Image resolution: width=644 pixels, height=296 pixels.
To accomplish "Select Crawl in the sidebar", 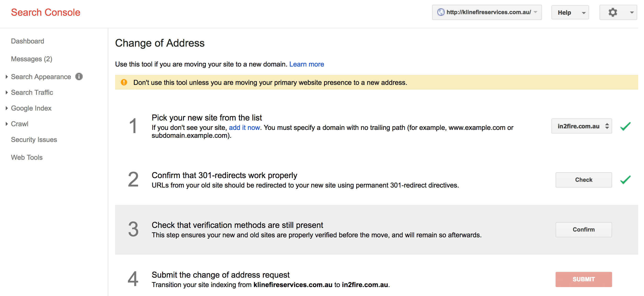I will [20, 124].
